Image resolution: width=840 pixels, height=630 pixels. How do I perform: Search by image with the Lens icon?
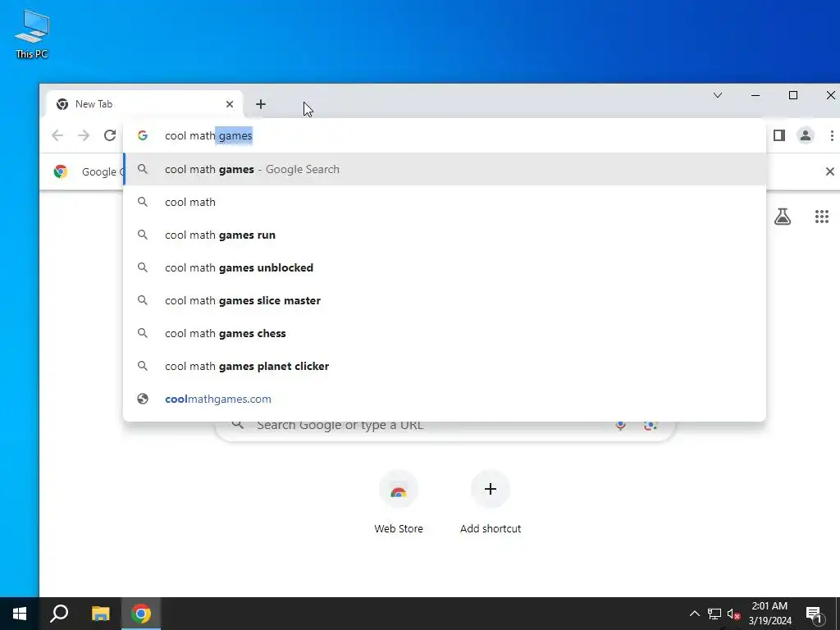(x=651, y=426)
